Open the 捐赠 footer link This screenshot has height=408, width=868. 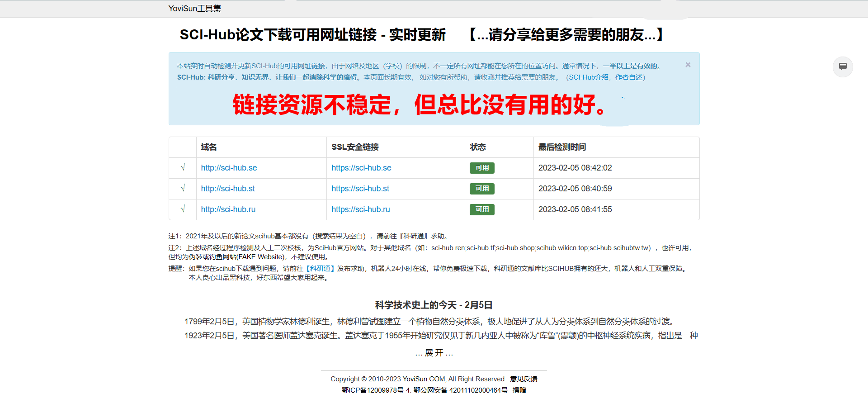click(x=519, y=390)
